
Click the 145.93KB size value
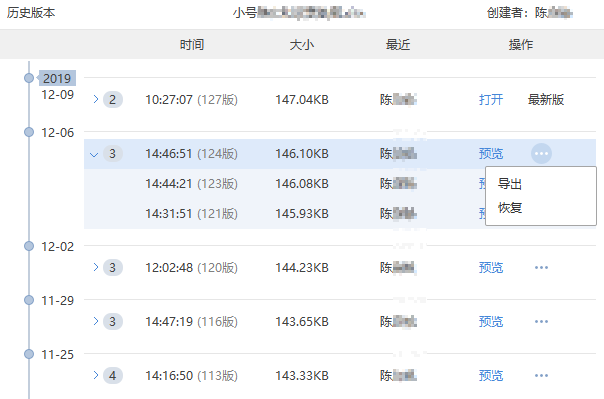[x=302, y=214]
